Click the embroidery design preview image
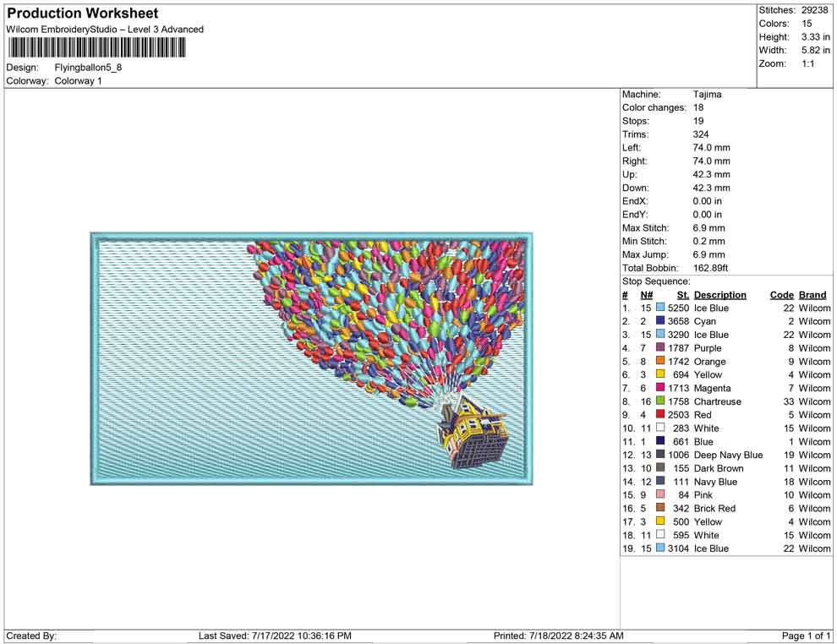 pyautogui.click(x=312, y=358)
